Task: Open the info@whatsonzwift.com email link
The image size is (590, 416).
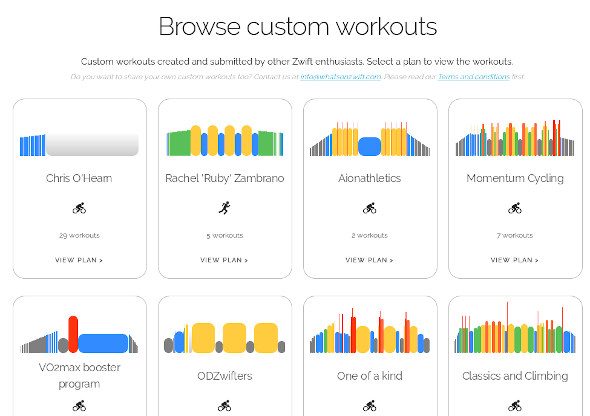Action: pyautogui.click(x=341, y=77)
